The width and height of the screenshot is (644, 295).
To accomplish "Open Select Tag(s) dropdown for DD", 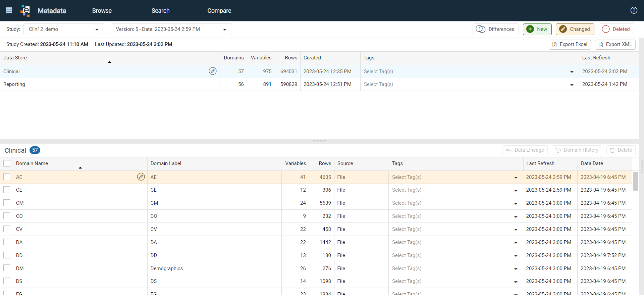I will coord(455,255).
